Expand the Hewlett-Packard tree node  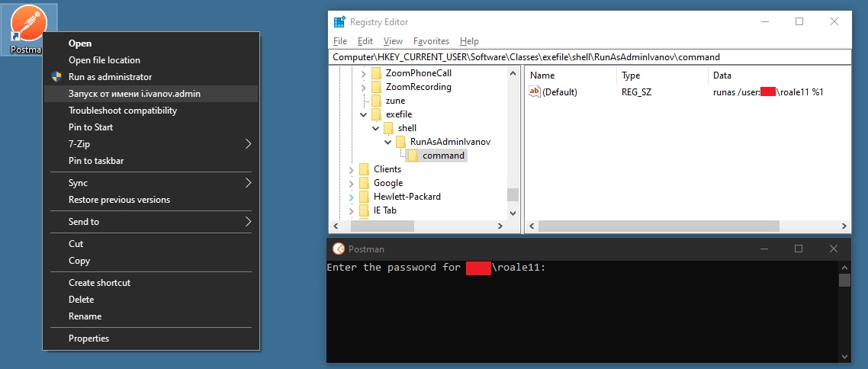coord(352,197)
